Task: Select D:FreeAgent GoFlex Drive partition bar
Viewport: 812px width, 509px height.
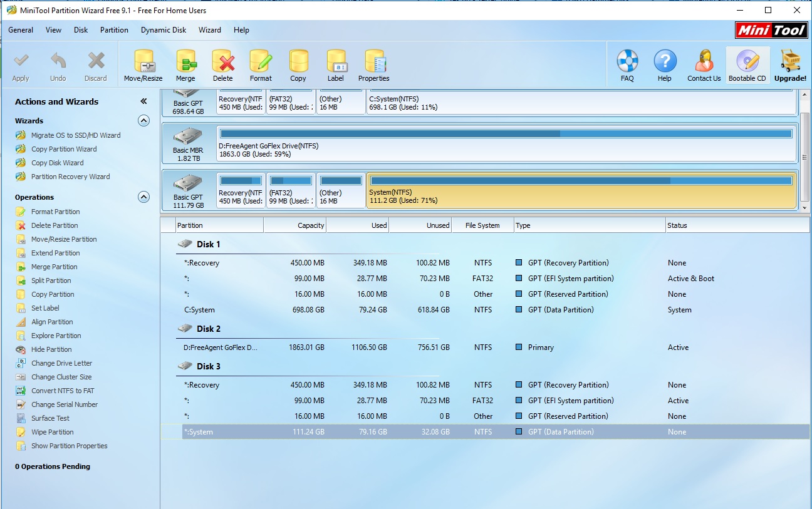Action: pos(506,142)
